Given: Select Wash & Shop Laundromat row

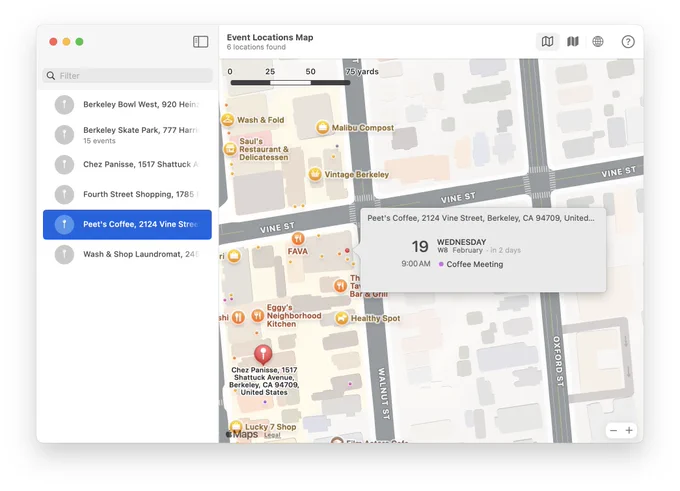Looking at the screenshot, I should point(128,254).
